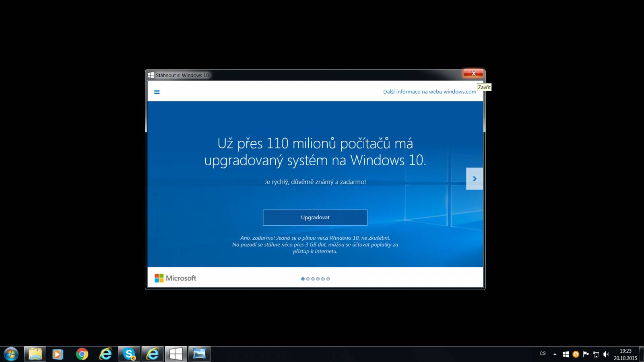The image size is (644, 362).
Task: Click the orange round tray icon
Action: [576, 354]
